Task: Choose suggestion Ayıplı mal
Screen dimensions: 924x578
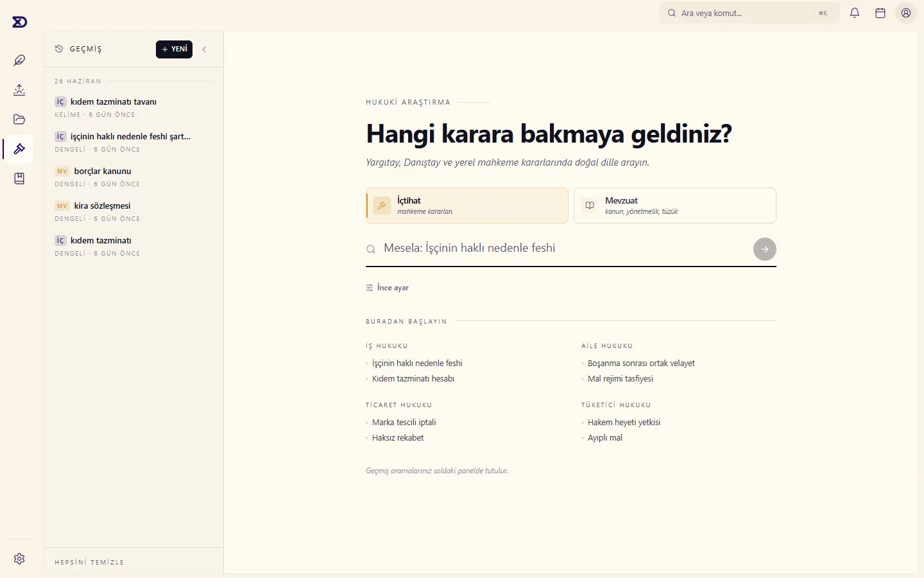Action: coord(605,438)
